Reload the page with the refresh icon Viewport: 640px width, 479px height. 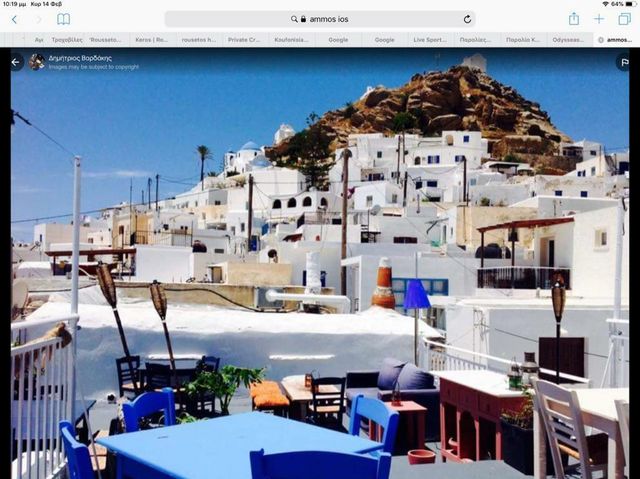pos(467,19)
